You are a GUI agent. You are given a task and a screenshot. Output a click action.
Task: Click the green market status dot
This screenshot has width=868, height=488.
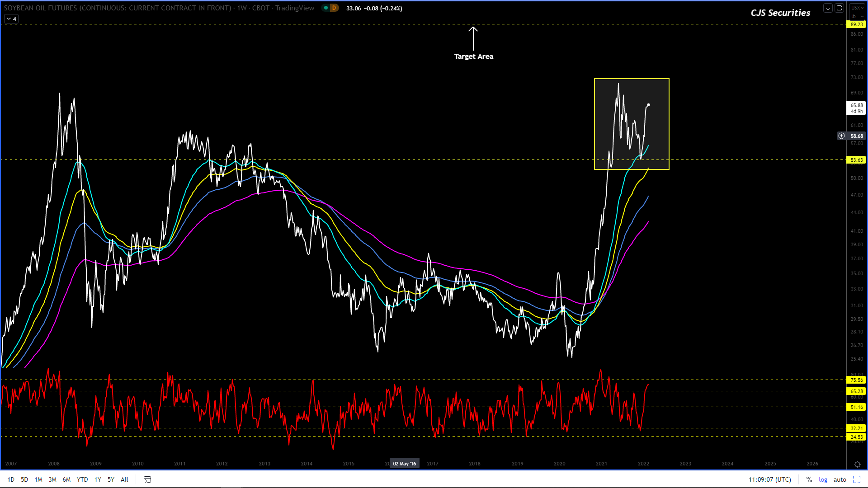coord(326,8)
